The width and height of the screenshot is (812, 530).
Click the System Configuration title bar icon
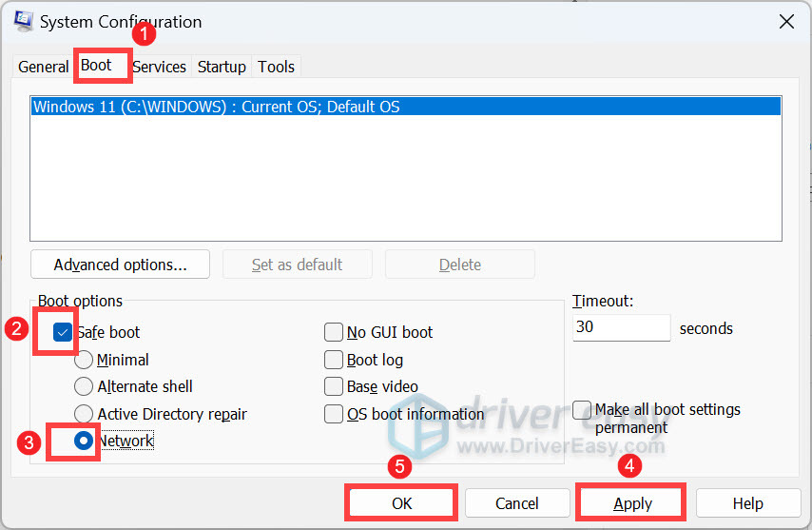24,21
